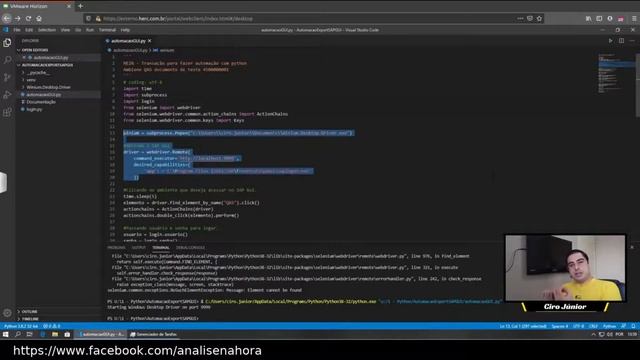This screenshot has height=360, width=640.
Task: Click the Python language mode in status bar
Action: (x=609, y=326)
